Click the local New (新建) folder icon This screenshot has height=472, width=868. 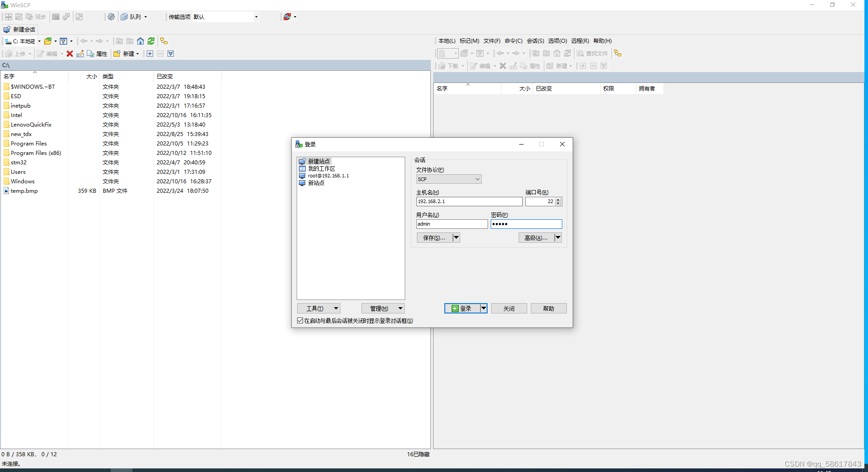pos(117,54)
